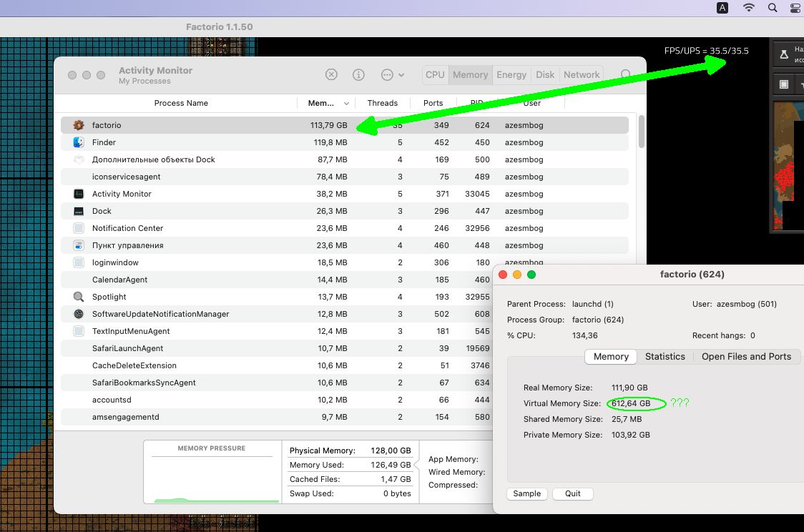Click the Factorio research flask icon

(x=784, y=54)
